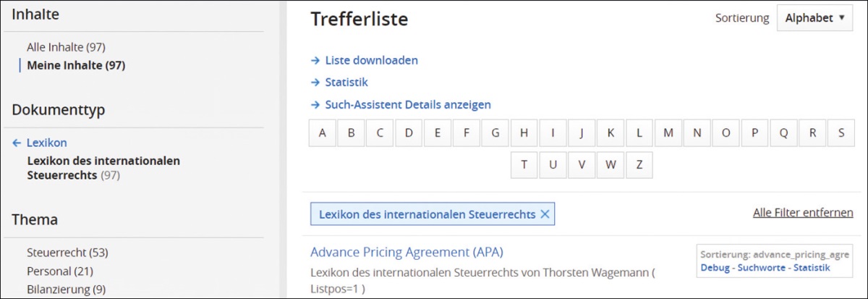Open the Debug link in sorting box
Screen dimensions: 868x299
715,268
